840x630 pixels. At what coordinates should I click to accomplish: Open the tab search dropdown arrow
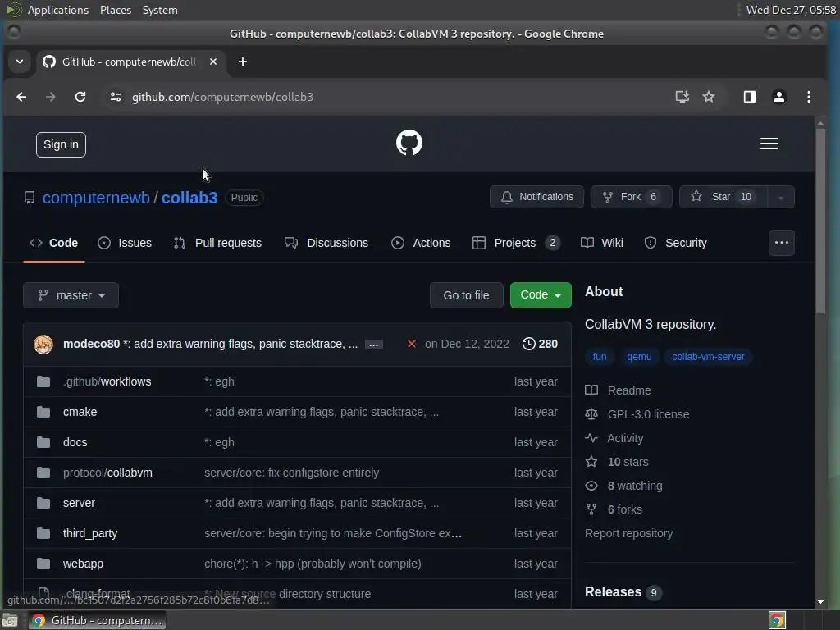pyautogui.click(x=20, y=62)
